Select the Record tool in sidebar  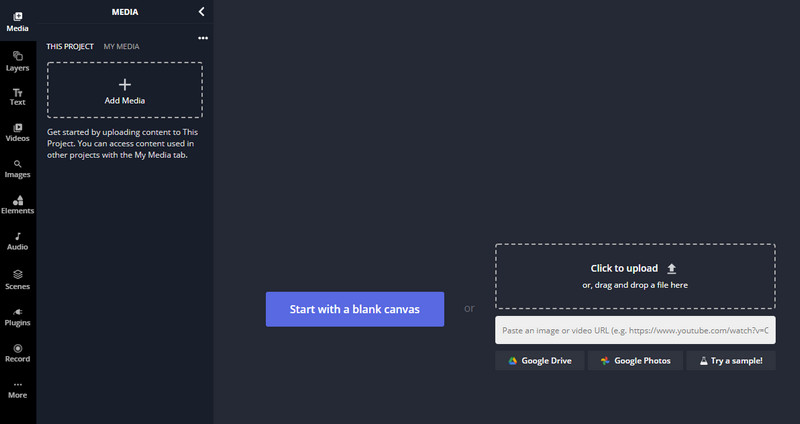(x=17, y=352)
